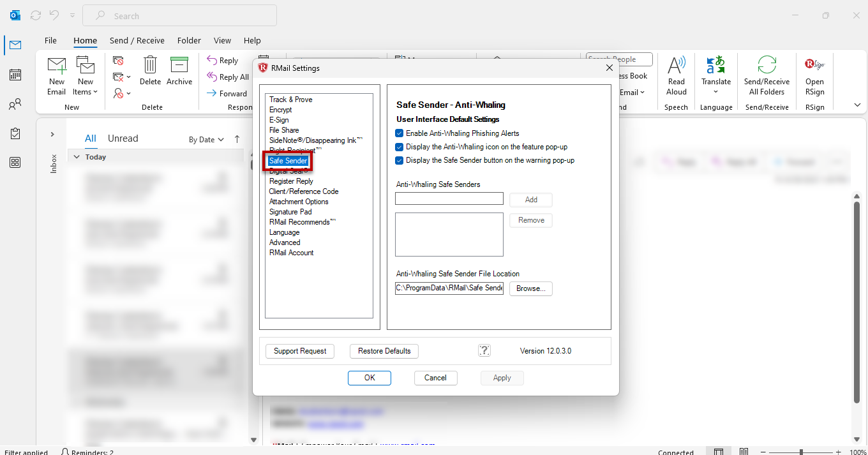
Task: Select RMail Account in the settings list
Action: click(291, 253)
